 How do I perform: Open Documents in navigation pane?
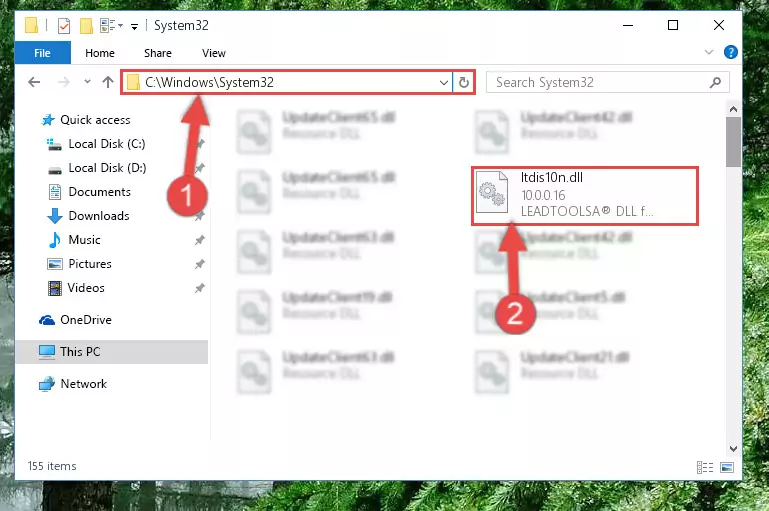tap(100, 192)
